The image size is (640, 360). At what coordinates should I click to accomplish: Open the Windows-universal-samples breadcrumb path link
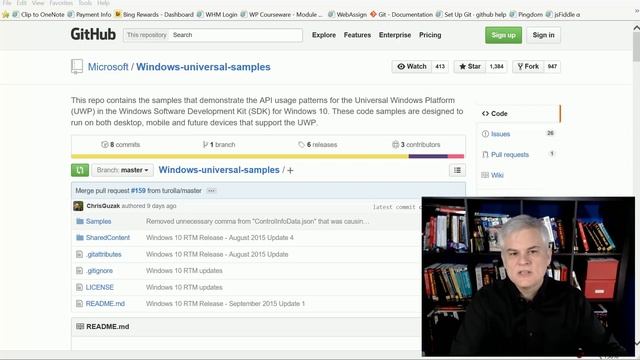point(219,170)
